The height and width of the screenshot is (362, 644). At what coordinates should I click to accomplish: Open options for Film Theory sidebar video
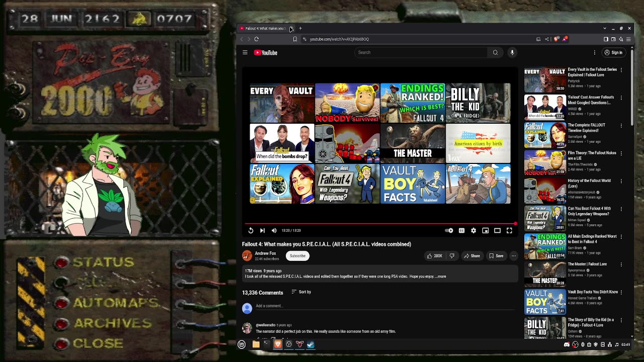[621, 153]
